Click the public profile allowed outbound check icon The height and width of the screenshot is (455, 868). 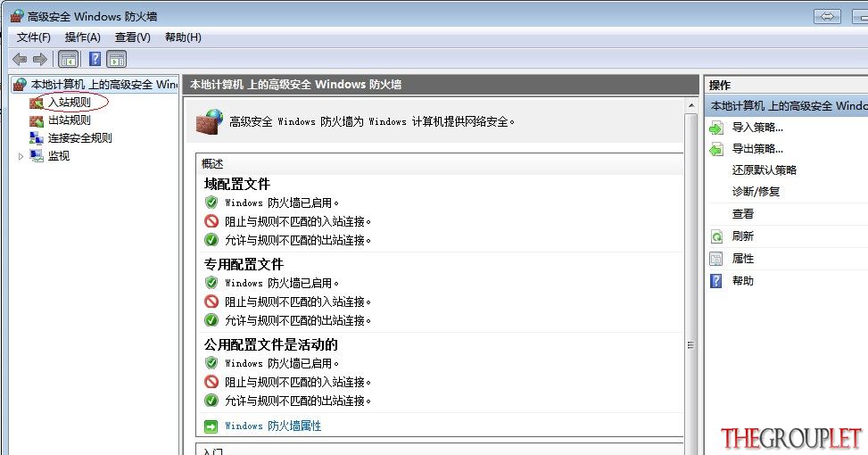click(211, 401)
